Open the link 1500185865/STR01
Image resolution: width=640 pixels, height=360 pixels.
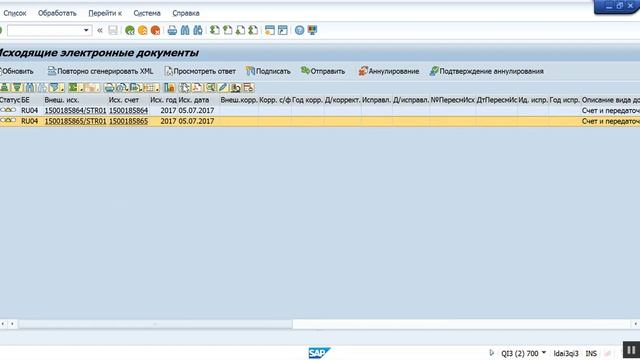[x=75, y=121]
